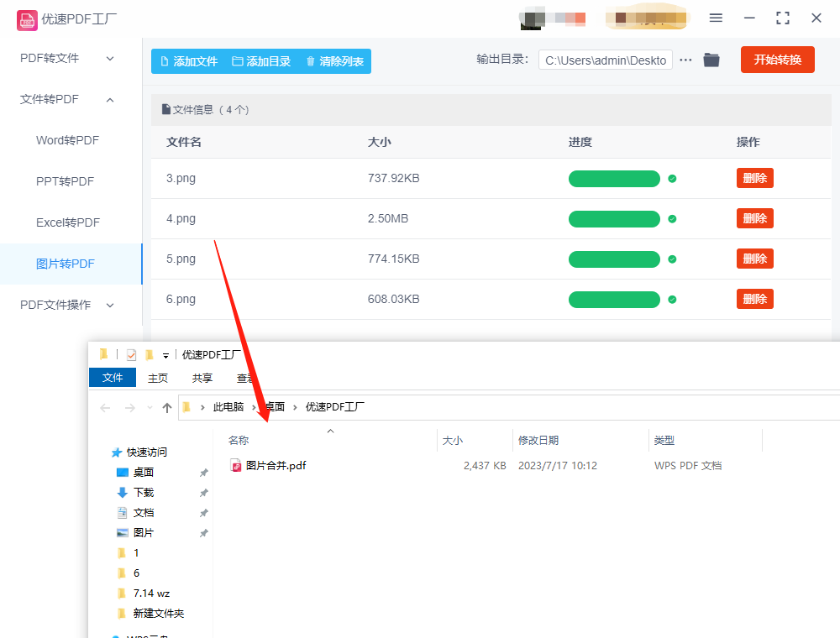Screen dimensions: 840x638
Task: Click the pin icon beside 下载
Action: pyautogui.click(x=203, y=493)
